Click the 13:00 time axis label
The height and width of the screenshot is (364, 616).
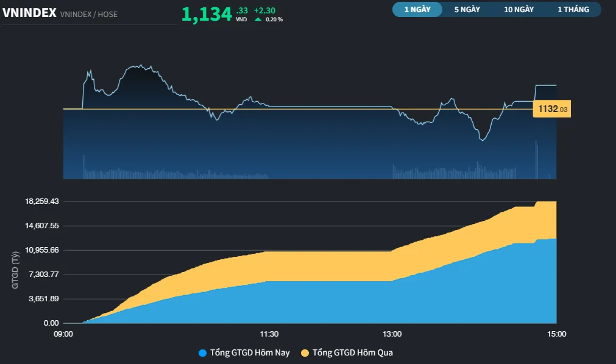(x=392, y=334)
